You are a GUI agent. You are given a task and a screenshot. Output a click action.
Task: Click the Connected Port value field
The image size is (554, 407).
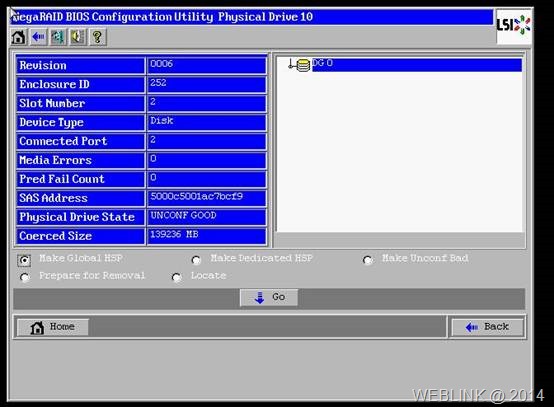click(x=207, y=141)
